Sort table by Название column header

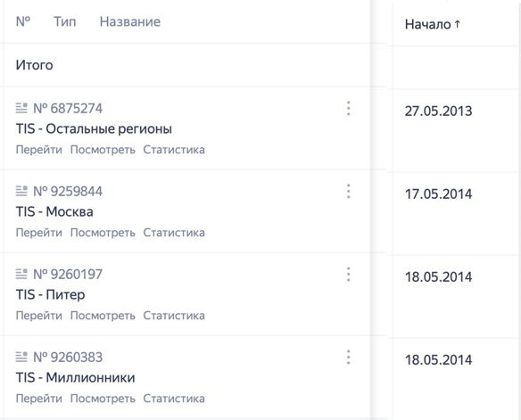pos(130,21)
